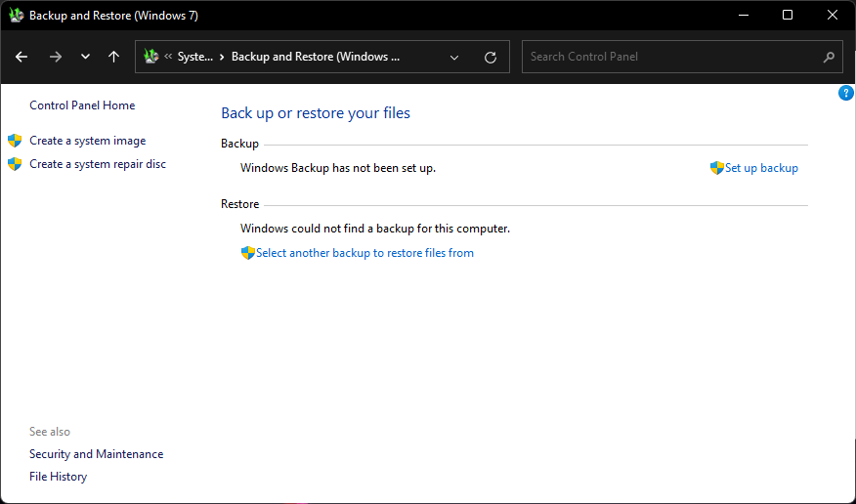Click shield icon beside Select another backup
Viewport: 856px width, 504px height.
[248, 253]
